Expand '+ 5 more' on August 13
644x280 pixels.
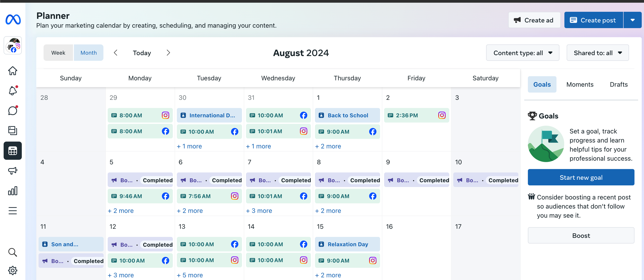[x=190, y=275]
